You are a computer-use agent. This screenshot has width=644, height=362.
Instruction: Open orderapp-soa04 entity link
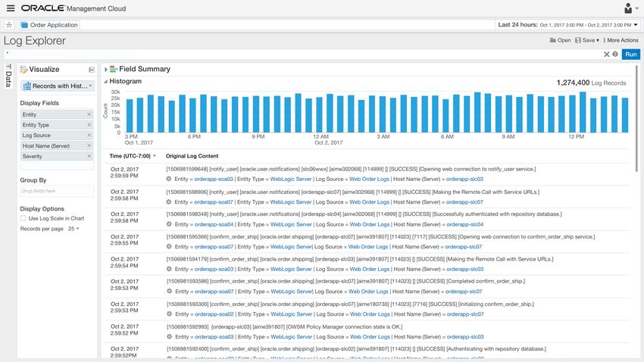pos(214,224)
